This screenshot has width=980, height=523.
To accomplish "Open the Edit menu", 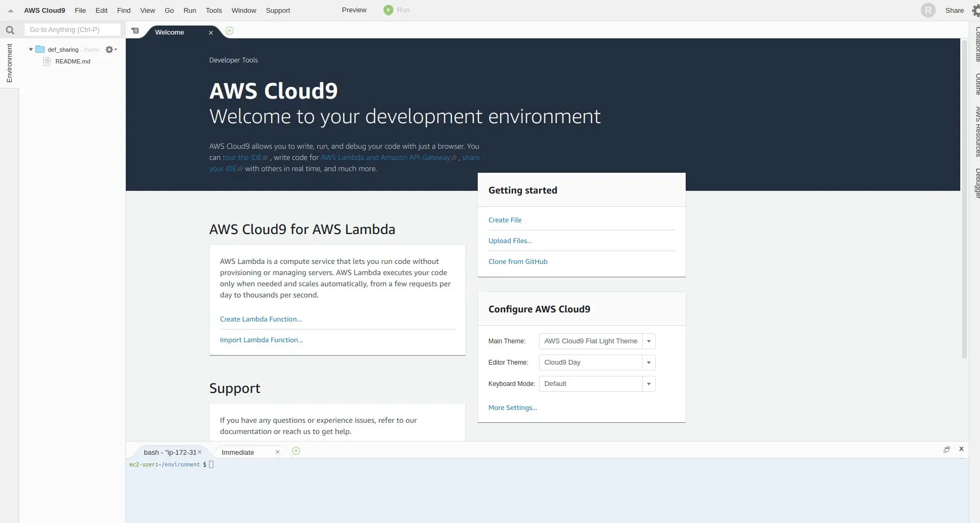I will click(101, 11).
